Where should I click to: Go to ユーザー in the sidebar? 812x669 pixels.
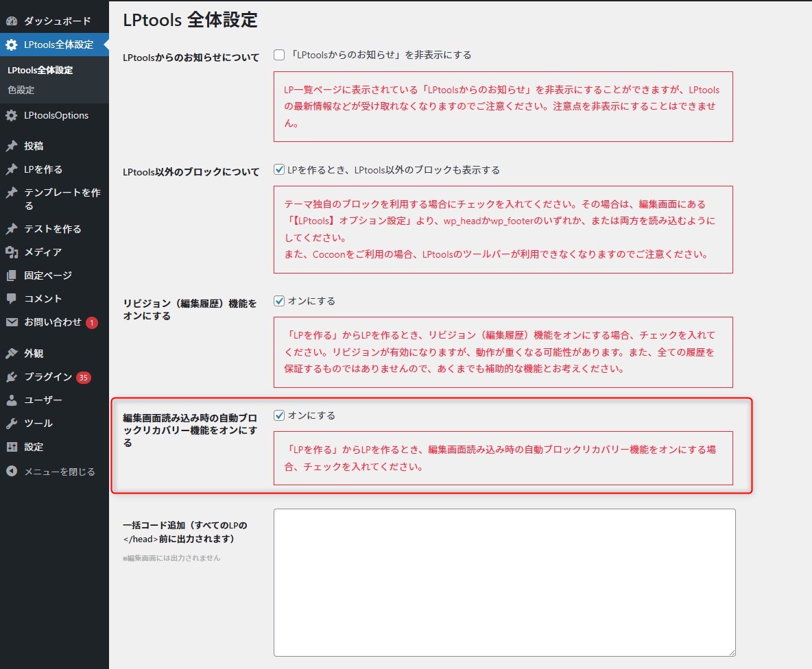pos(54,400)
